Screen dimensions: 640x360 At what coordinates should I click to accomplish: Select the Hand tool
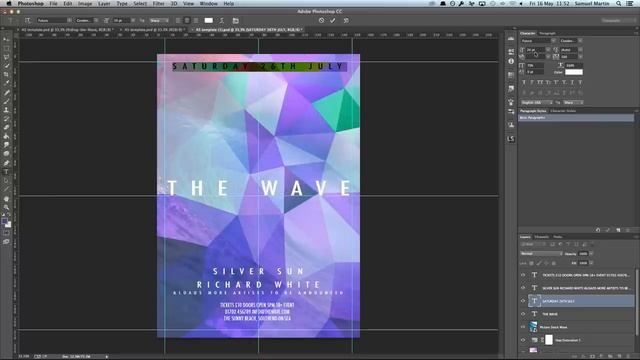click(6, 198)
